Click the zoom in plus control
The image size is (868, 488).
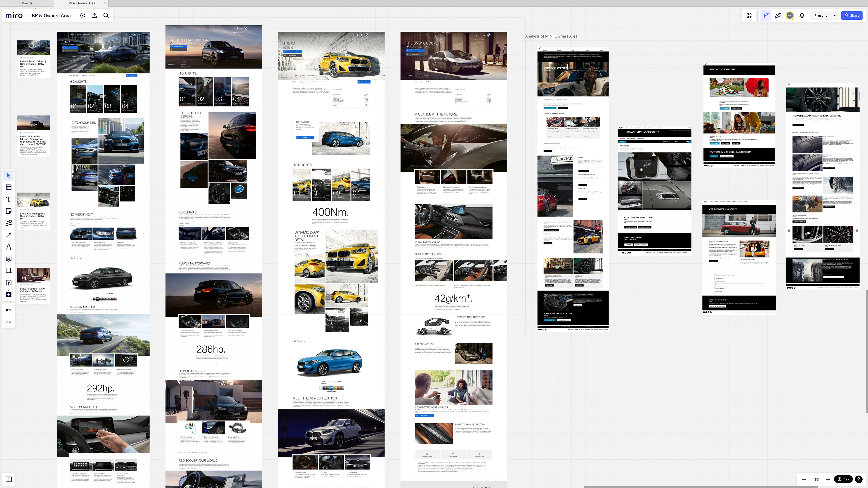coord(828,479)
